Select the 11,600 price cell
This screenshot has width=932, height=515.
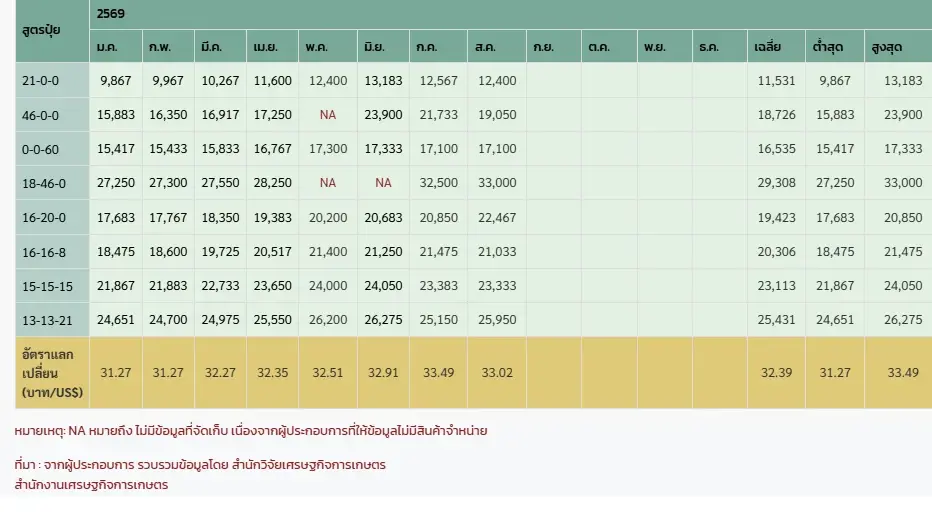click(273, 80)
